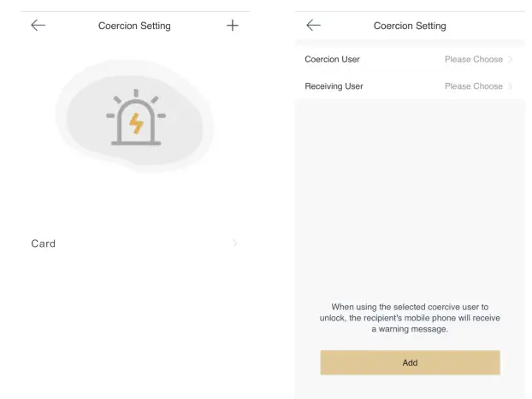Tap the back arrow on the left screen
Screen dimensions: 532x399
pos(38,26)
